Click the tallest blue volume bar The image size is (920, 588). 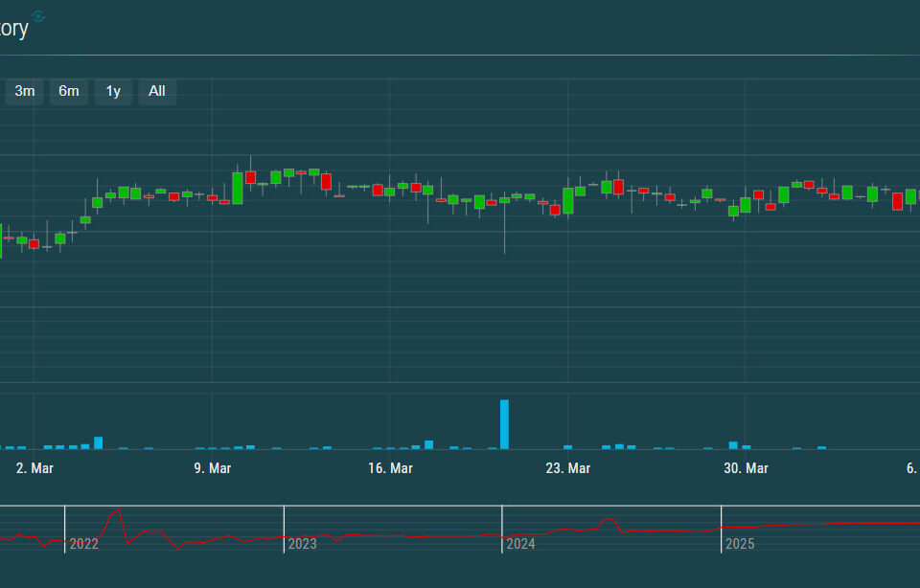pos(504,424)
